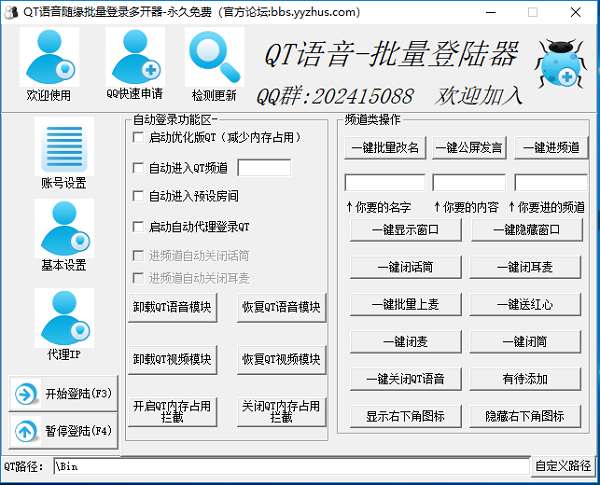Focus the 你要的内容 input field

[x=469, y=182]
